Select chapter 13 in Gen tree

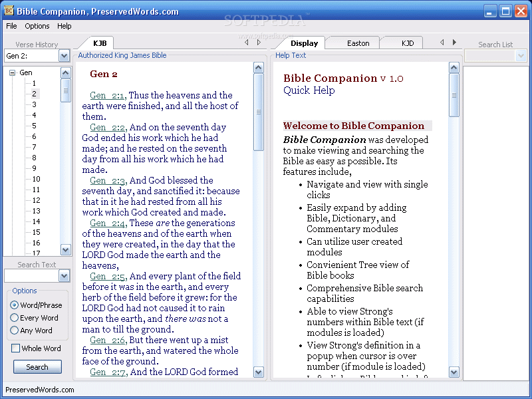(37, 211)
